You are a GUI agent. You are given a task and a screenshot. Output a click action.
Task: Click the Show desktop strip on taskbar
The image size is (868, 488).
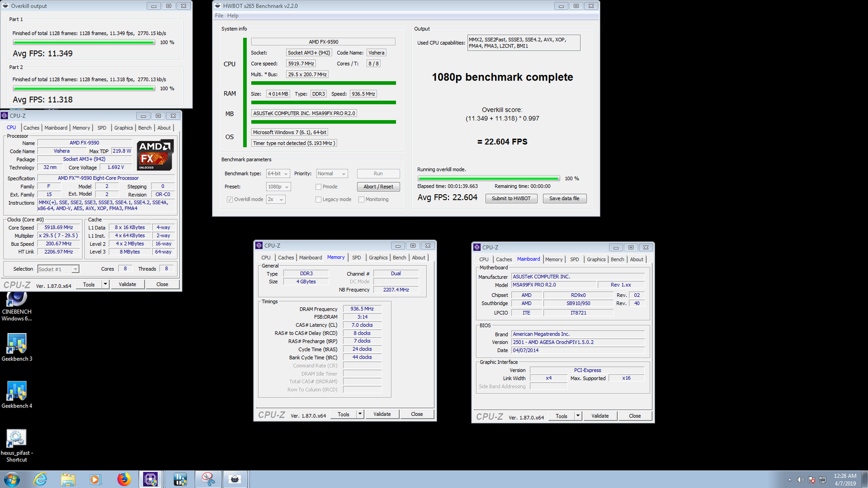pyautogui.click(x=865, y=479)
